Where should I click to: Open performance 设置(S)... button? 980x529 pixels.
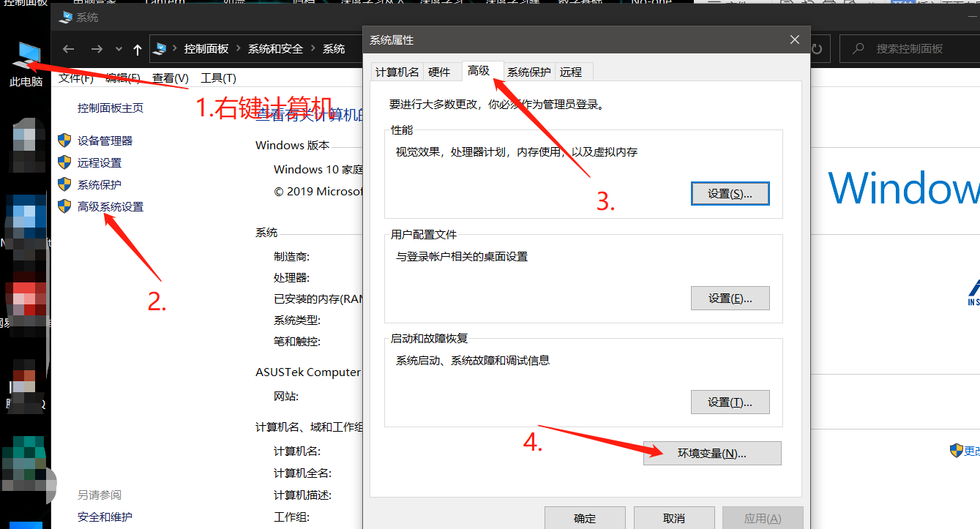click(730, 194)
